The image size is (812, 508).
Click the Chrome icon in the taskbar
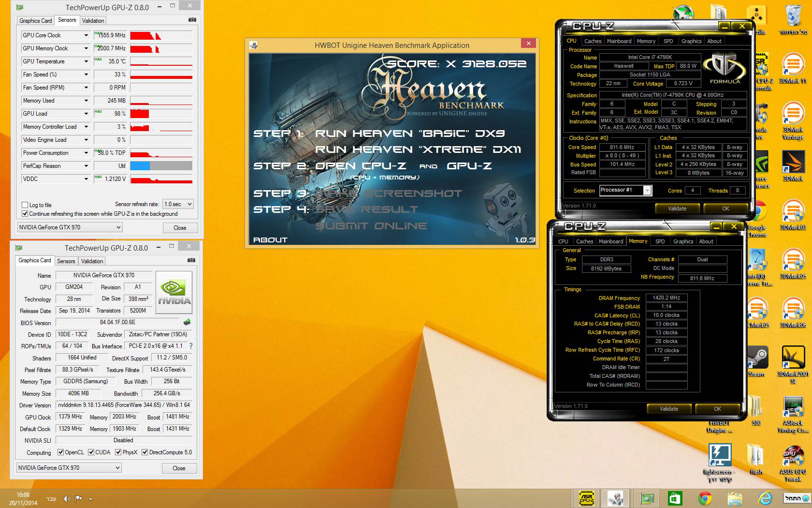pyautogui.click(x=705, y=498)
